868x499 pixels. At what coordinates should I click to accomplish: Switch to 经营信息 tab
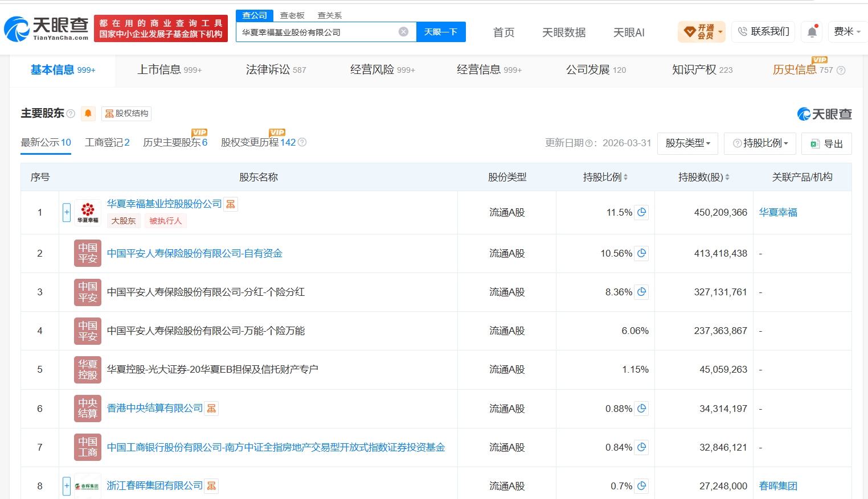pyautogui.click(x=489, y=70)
